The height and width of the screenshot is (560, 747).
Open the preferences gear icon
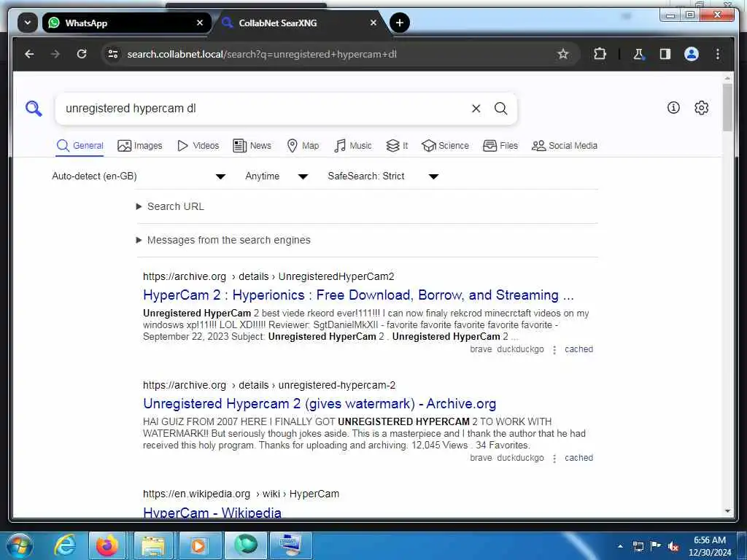[x=701, y=108]
